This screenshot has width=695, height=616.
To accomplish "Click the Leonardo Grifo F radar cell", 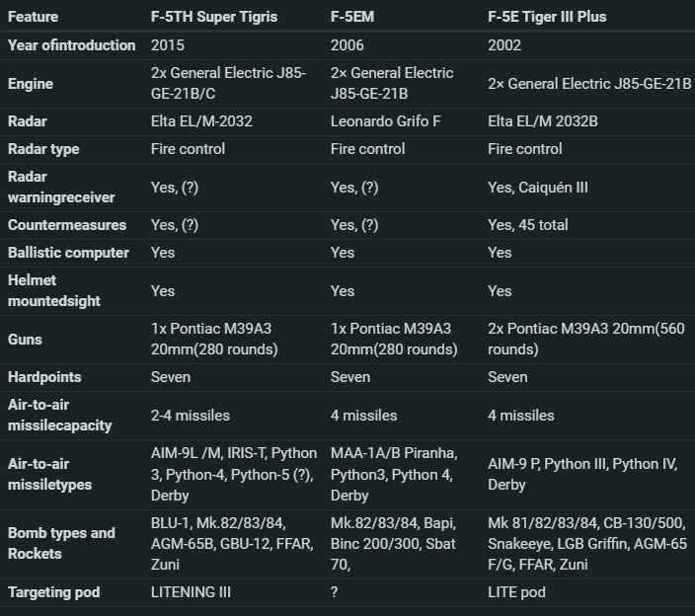I will 386,121.
